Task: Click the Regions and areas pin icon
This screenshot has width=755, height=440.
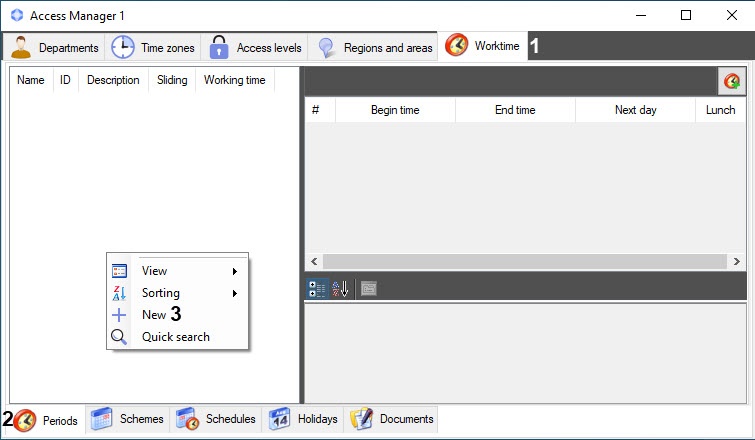Action: tap(326, 48)
